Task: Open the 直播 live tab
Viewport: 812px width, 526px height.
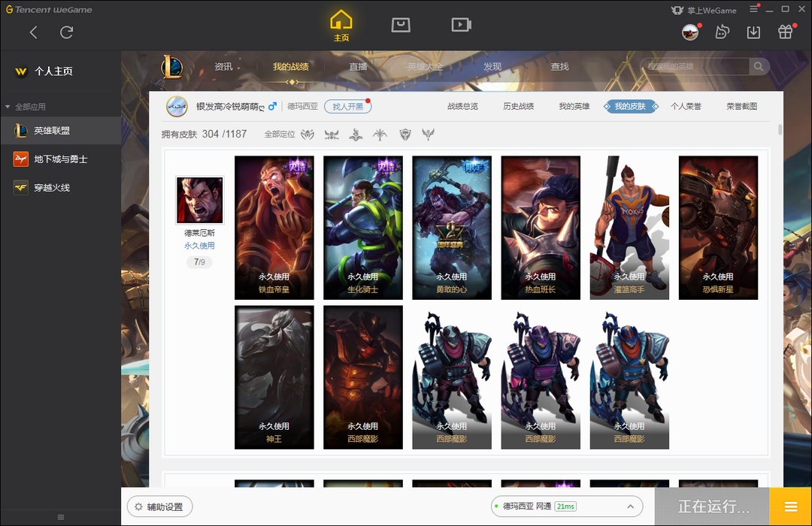Action: 358,66
